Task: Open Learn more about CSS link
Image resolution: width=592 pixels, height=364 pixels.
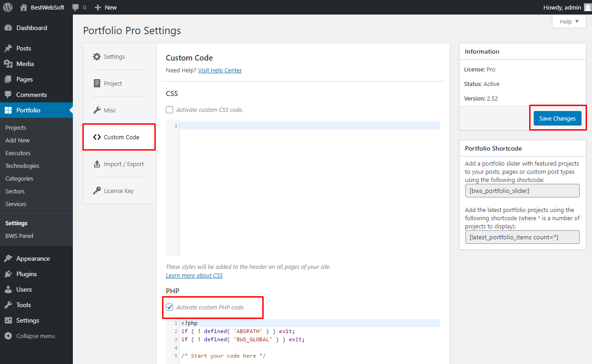Action: (194, 275)
